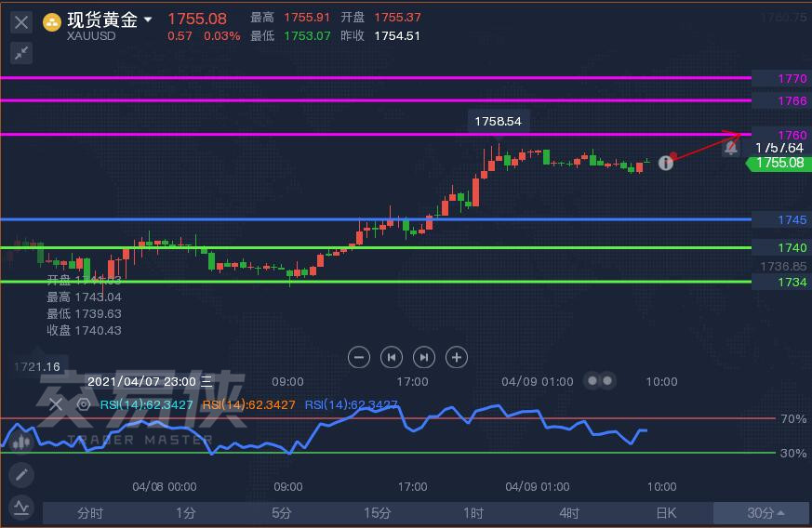Select the 15分 timeframe tab
This screenshot has height=528, width=812.
pyautogui.click(x=378, y=513)
